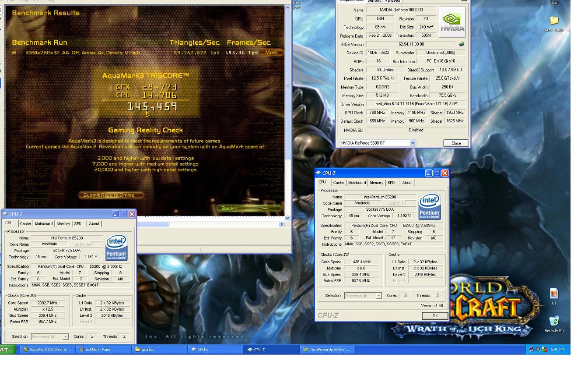This screenshot has width=588, height=368.
Task: Click CPU-Z icon in right window title bar
Action: pyautogui.click(x=318, y=173)
